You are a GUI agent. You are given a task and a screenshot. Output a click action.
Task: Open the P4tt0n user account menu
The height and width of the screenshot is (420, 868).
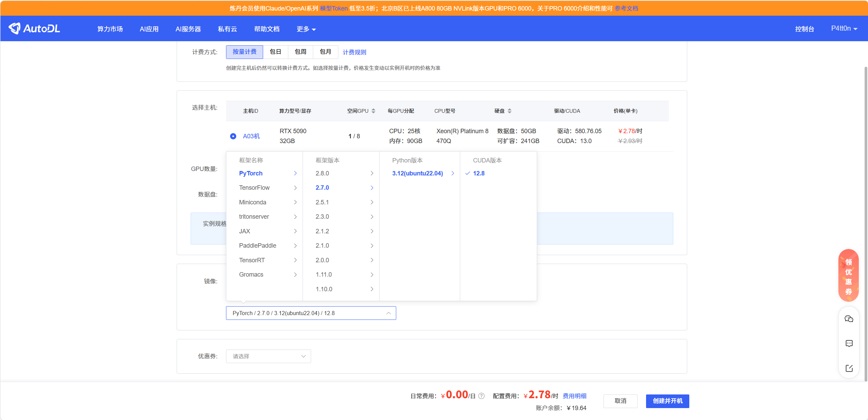click(844, 29)
